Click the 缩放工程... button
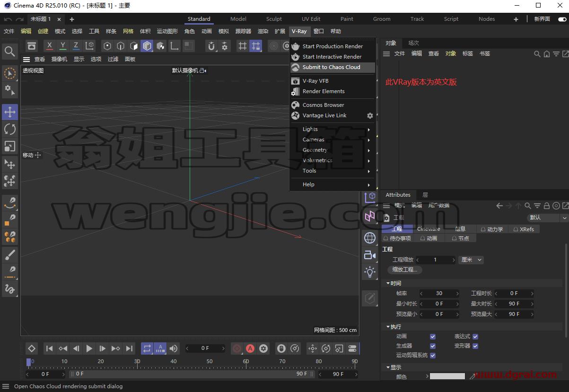 (405, 270)
